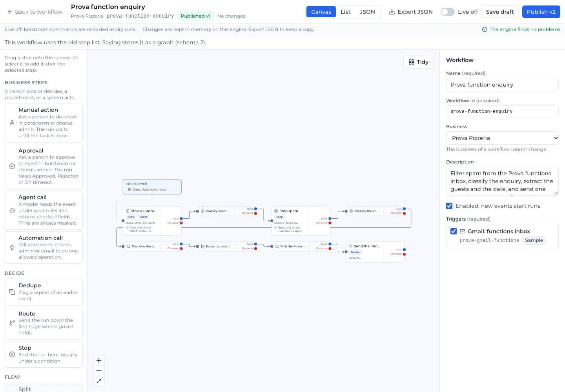Click the blue Next port on Classify spam

[x=255, y=209]
